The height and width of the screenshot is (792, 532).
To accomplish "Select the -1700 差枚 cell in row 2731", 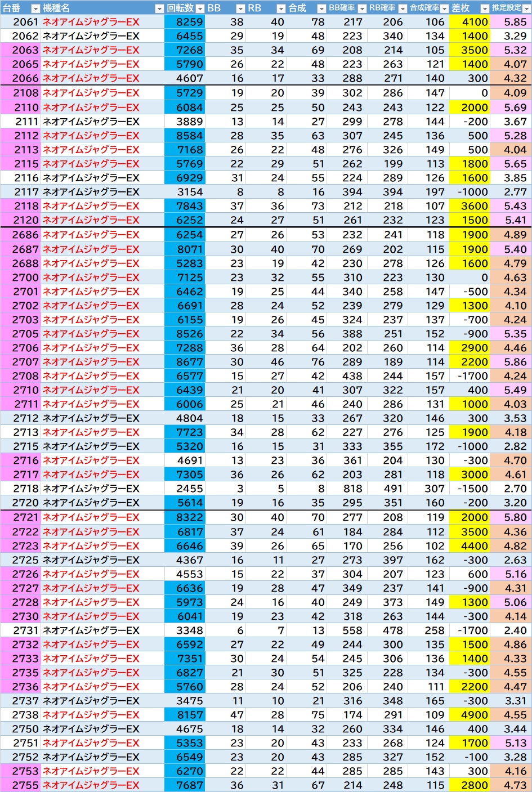I will coord(470,630).
